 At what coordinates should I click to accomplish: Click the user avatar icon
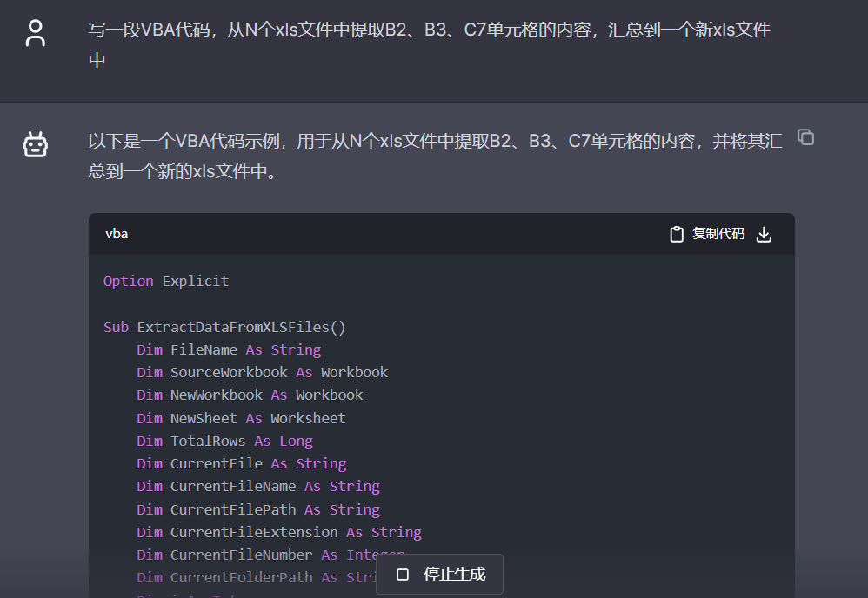click(35, 33)
